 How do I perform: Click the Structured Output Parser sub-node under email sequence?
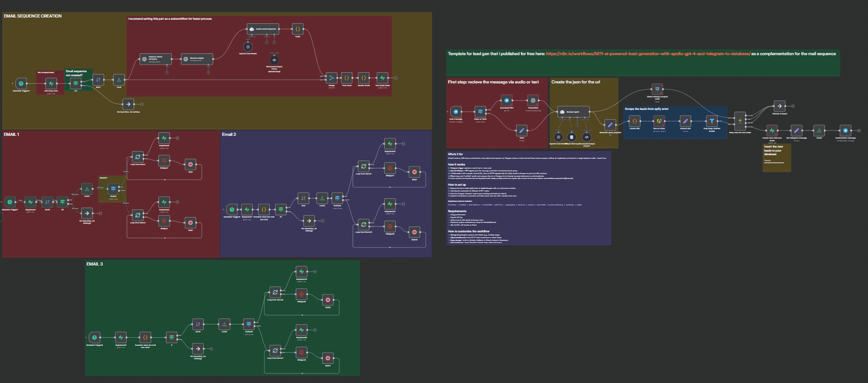tap(274, 60)
